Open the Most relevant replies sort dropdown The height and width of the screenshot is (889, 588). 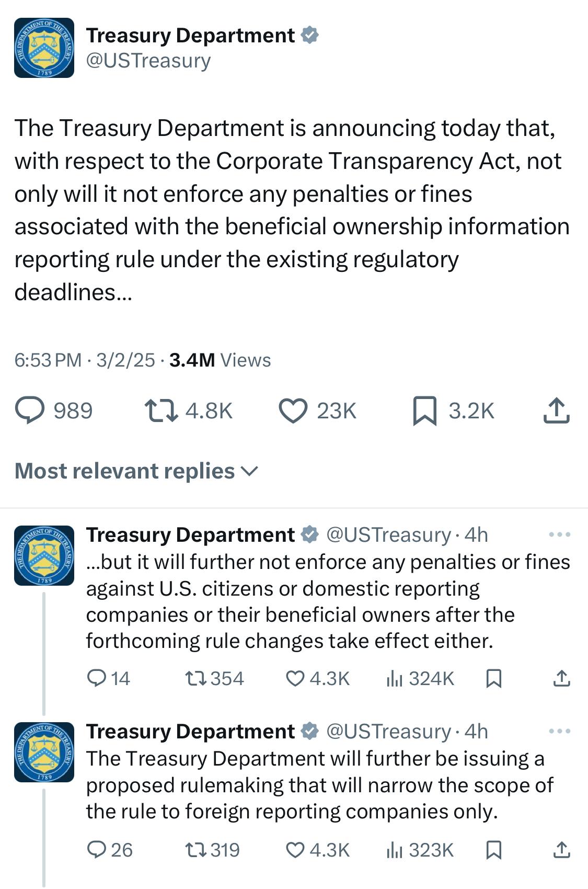tap(136, 471)
